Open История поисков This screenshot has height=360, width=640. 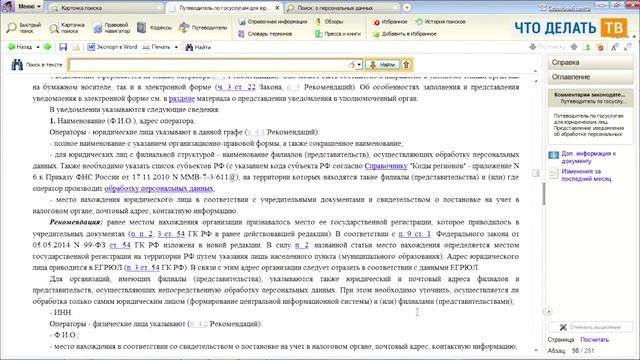tap(440, 22)
